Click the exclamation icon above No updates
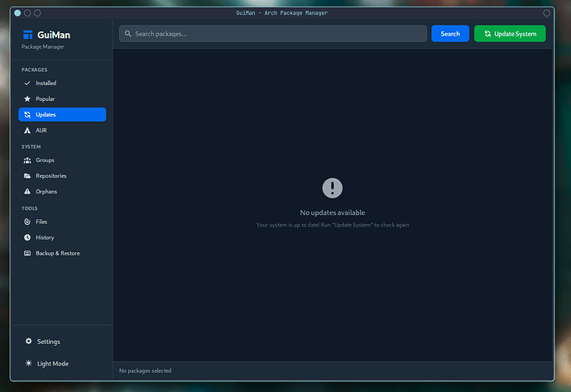The width and height of the screenshot is (571, 392). [x=332, y=188]
